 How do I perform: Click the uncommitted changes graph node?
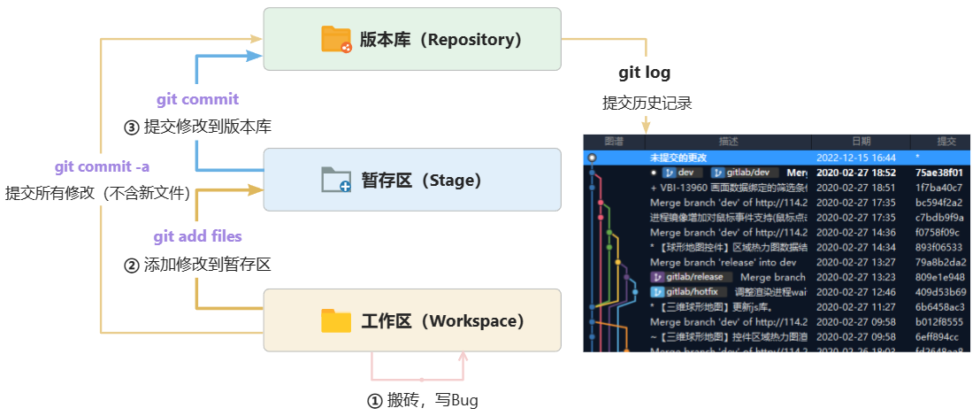592,158
